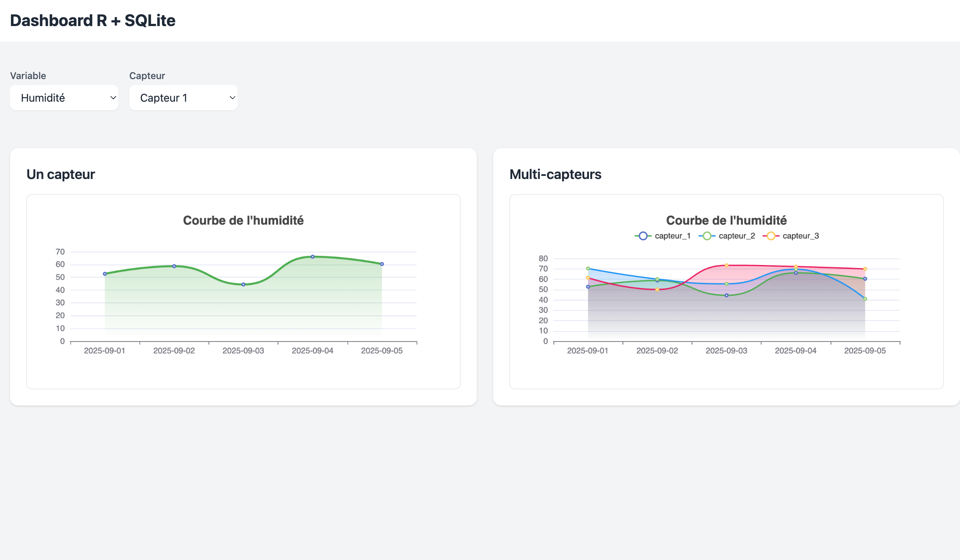Click the 2025-09-05 data point in Un capteur chart
The image size is (960, 560).
coord(382,264)
